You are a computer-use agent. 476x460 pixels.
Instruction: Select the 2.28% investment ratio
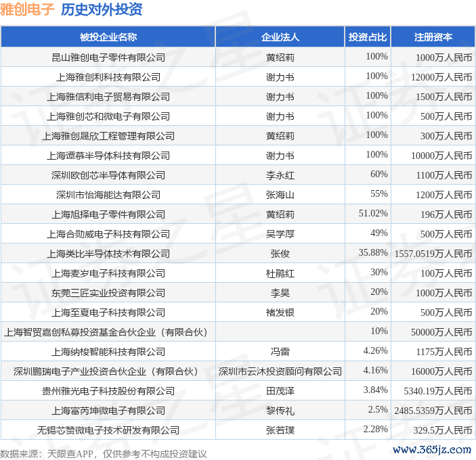[x=376, y=429]
